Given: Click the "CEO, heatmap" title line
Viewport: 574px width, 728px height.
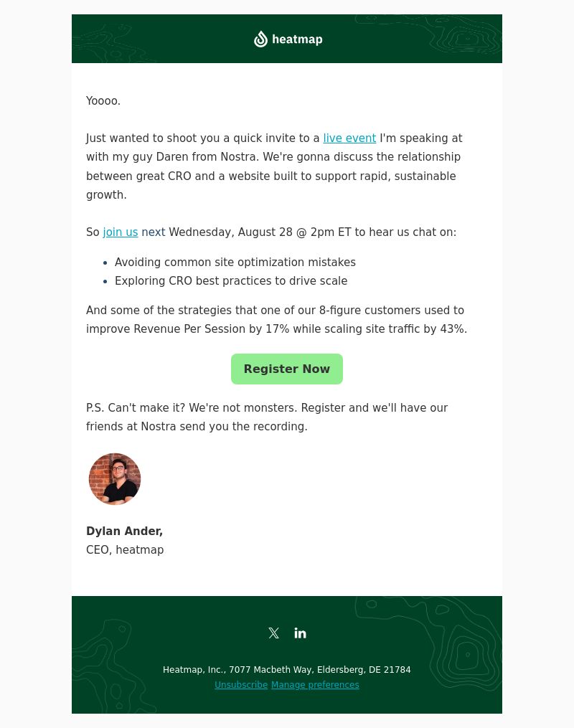Looking at the screenshot, I should [x=125, y=549].
